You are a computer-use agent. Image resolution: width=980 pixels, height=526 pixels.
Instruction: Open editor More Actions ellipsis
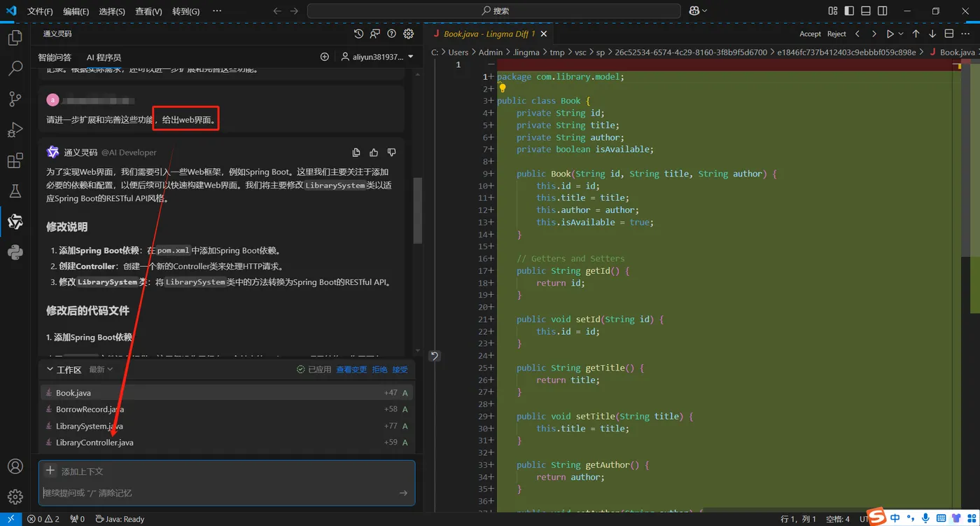[x=967, y=34]
